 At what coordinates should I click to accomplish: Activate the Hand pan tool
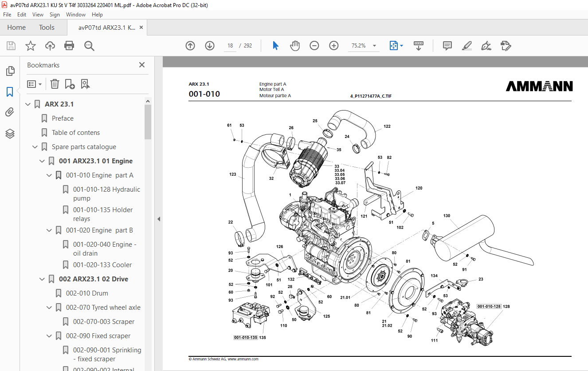[295, 46]
